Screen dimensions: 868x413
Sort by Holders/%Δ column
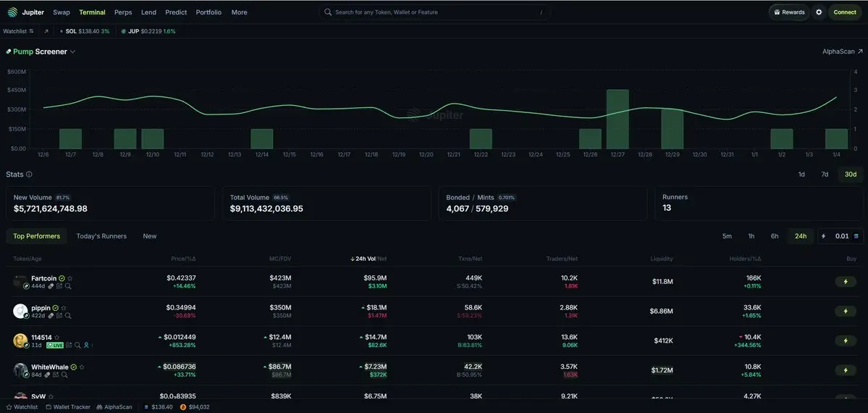745,259
